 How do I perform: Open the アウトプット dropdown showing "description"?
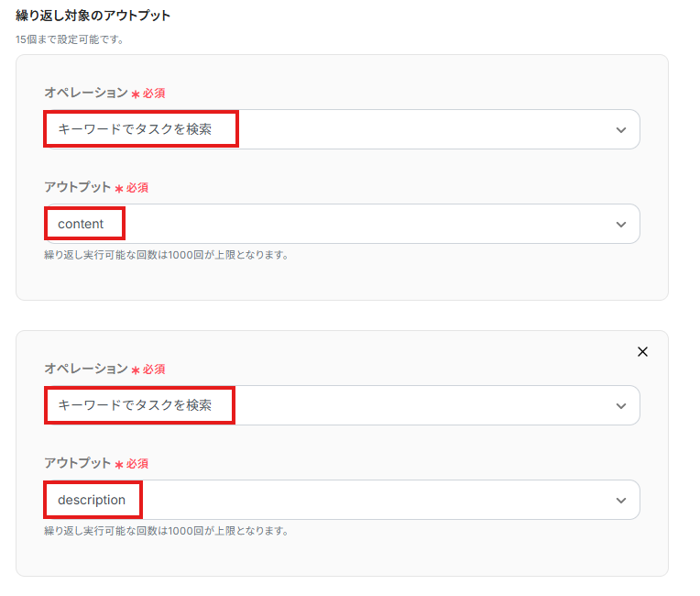pyautogui.click(x=341, y=501)
